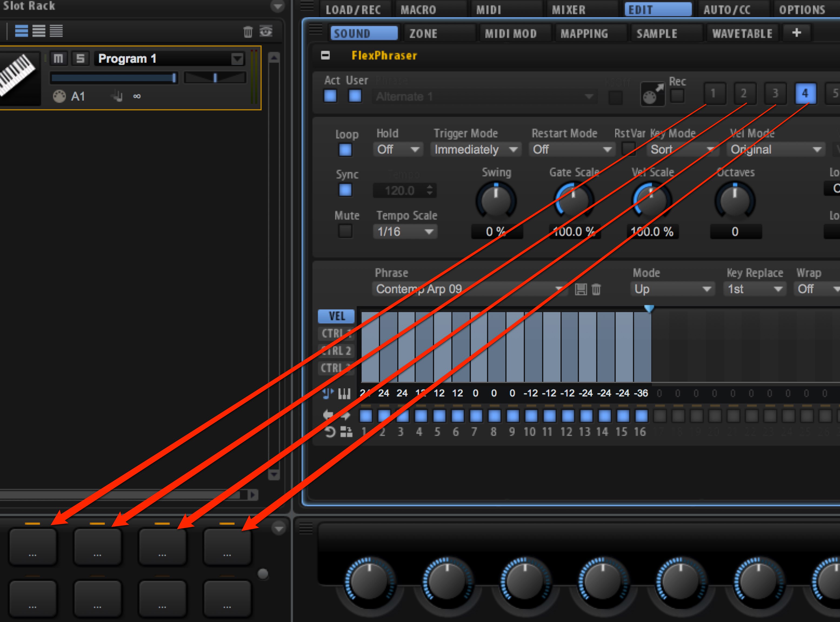Open the Phrase Contemp Arp 09 dropdown
The height and width of the screenshot is (622, 840).
tap(469, 289)
